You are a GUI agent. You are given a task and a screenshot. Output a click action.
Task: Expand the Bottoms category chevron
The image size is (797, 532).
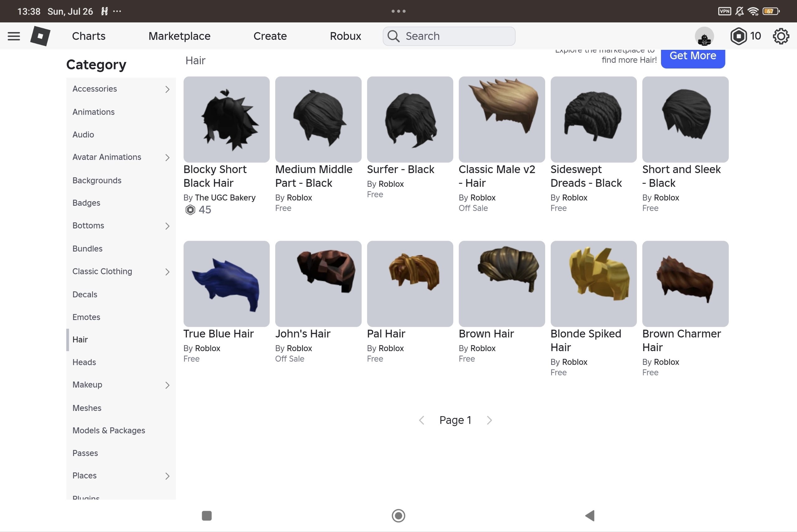point(167,226)
